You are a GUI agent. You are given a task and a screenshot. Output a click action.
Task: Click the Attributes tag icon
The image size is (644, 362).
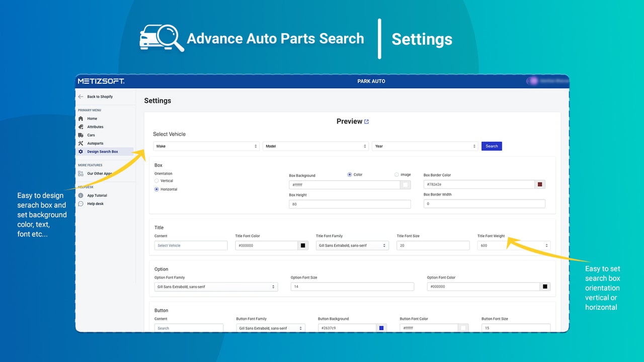tap(80, 127)
